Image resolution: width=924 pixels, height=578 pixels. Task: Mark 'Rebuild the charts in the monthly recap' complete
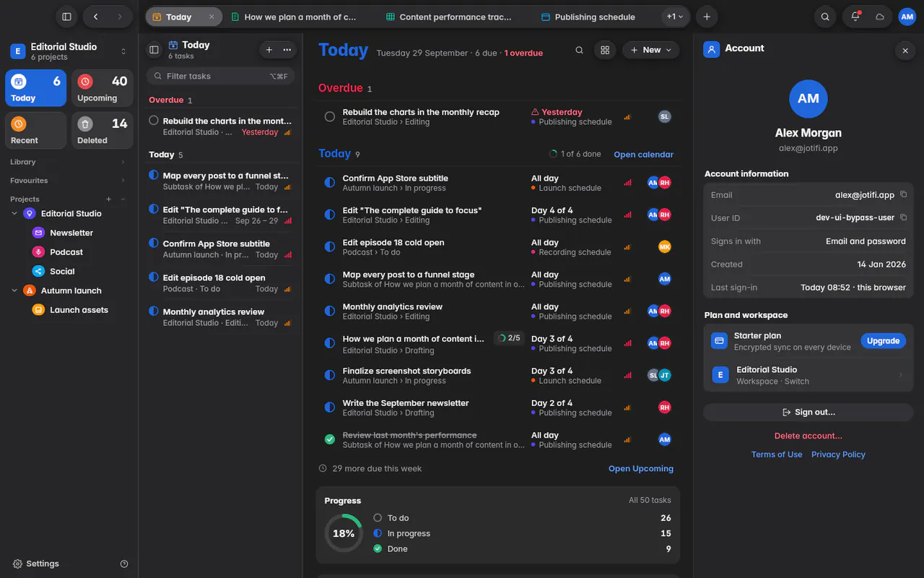point(330,116)
